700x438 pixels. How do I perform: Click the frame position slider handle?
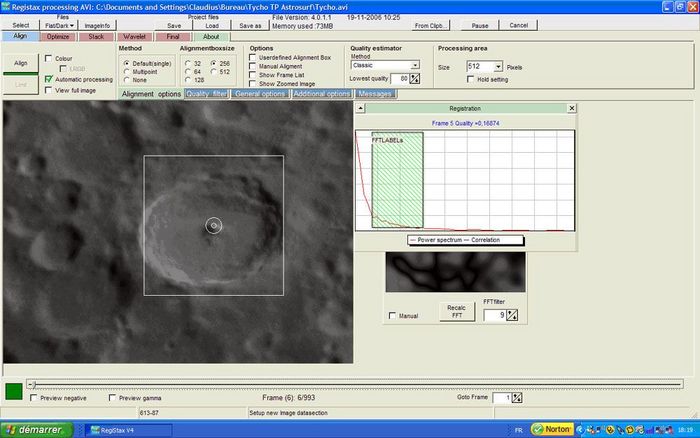pos(33,384)
